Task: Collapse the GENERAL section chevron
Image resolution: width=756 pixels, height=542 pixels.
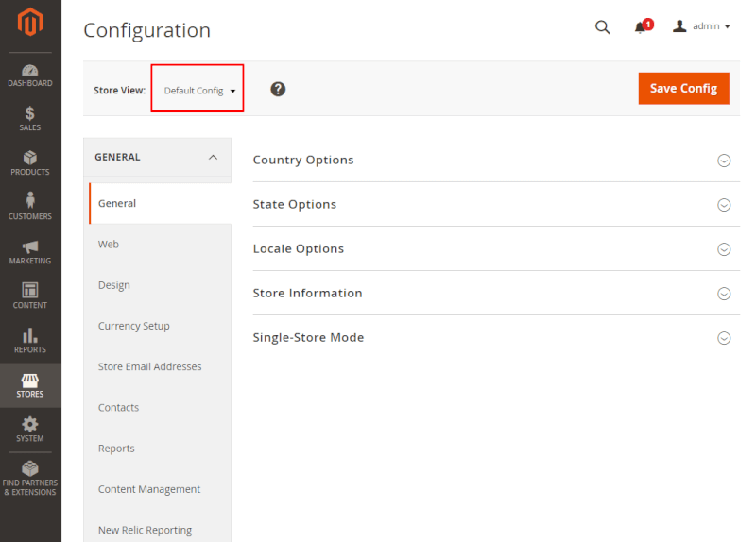Action: [x=213, y=157]
